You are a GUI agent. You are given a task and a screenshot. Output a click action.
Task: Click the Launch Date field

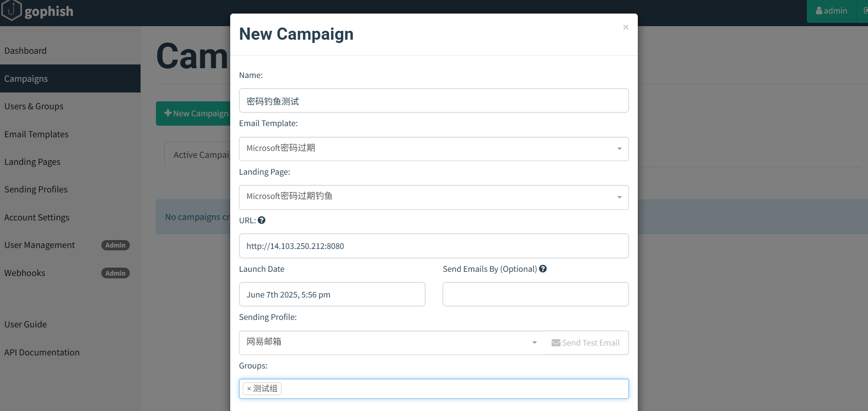pyautogui.click(x=332, y=295)
